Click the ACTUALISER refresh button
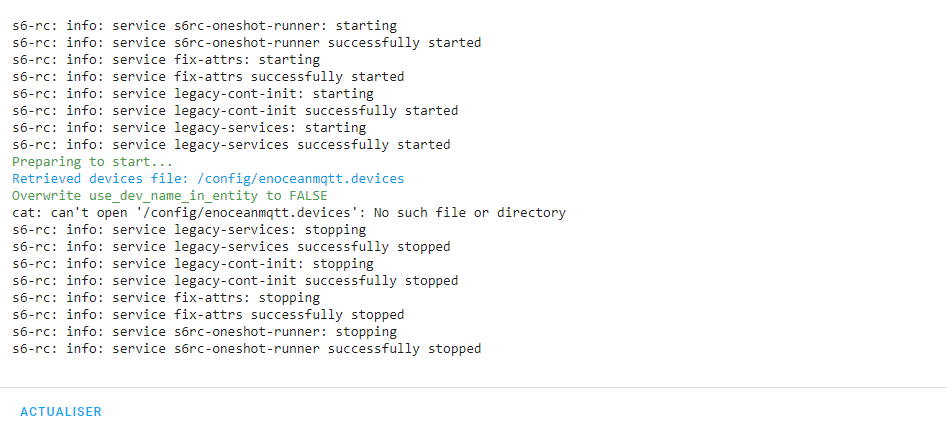The width and height of the screenshot is (947, 429). [x=61, y=411]
